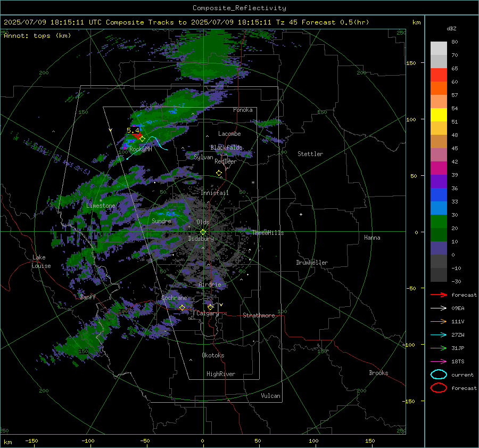Click the Sundre city label

161,221
